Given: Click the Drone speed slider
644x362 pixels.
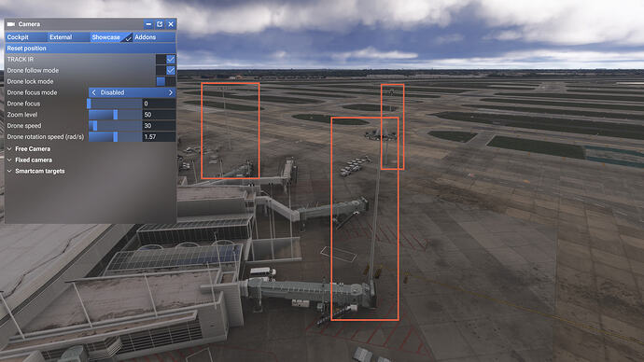Looking at the screenshot, I should [x=115, y=126].
